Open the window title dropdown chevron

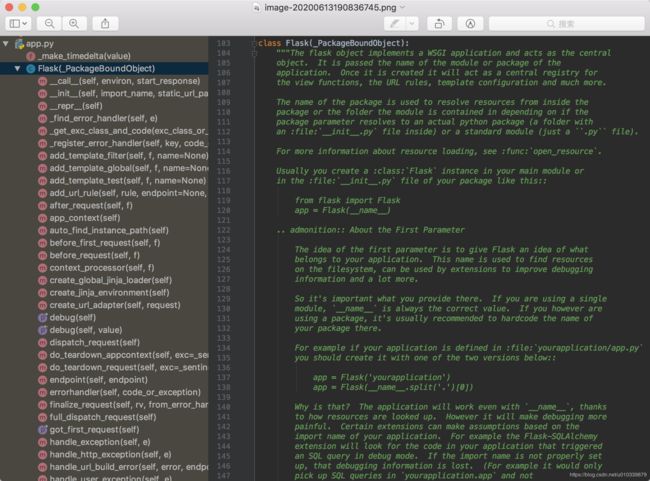(x=402, y=7)
